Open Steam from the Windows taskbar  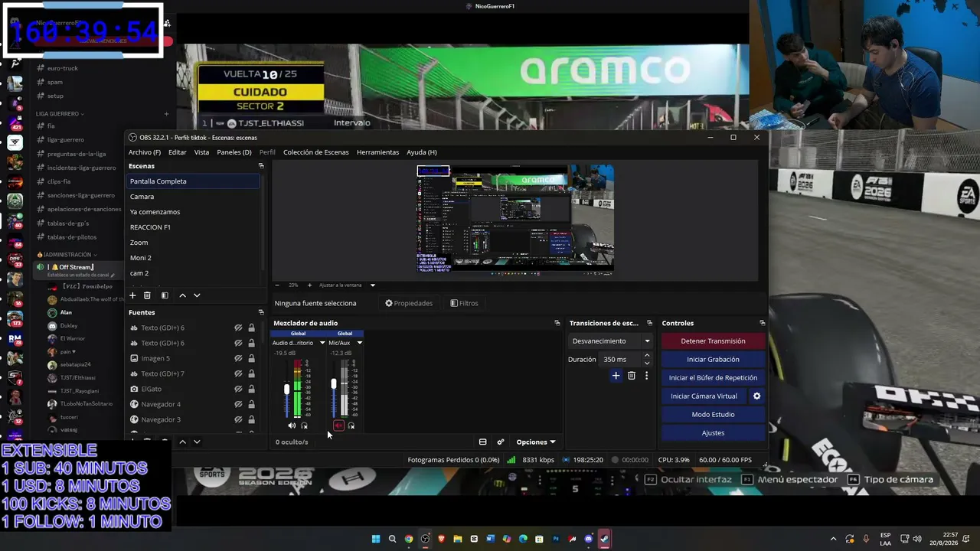pos(605,539)
